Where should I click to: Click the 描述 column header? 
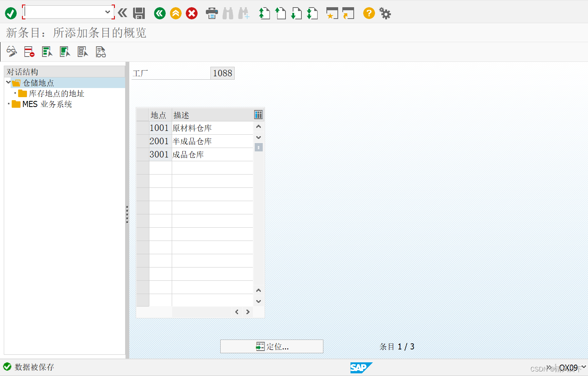[212, 115]
